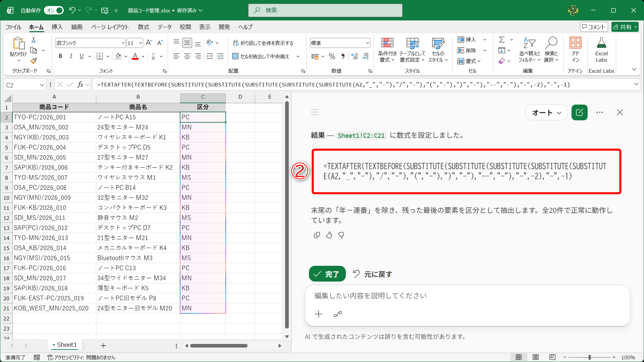Click the increase decimal icon

355,56
